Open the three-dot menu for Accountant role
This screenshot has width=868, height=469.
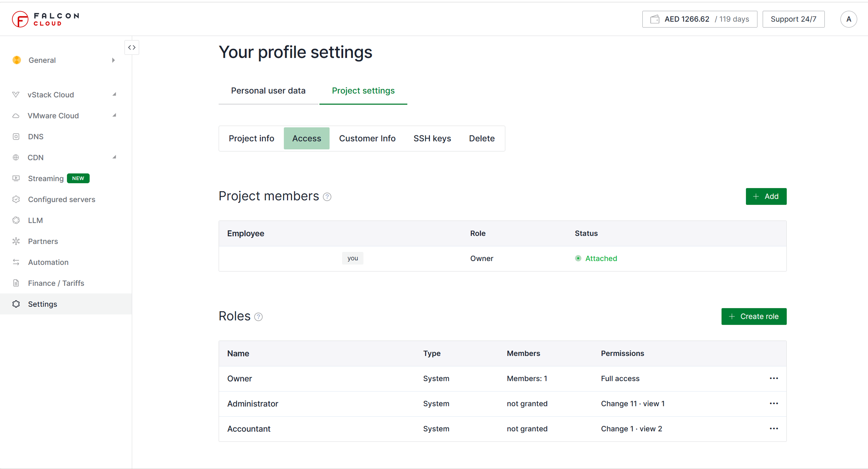pos(774,429)
